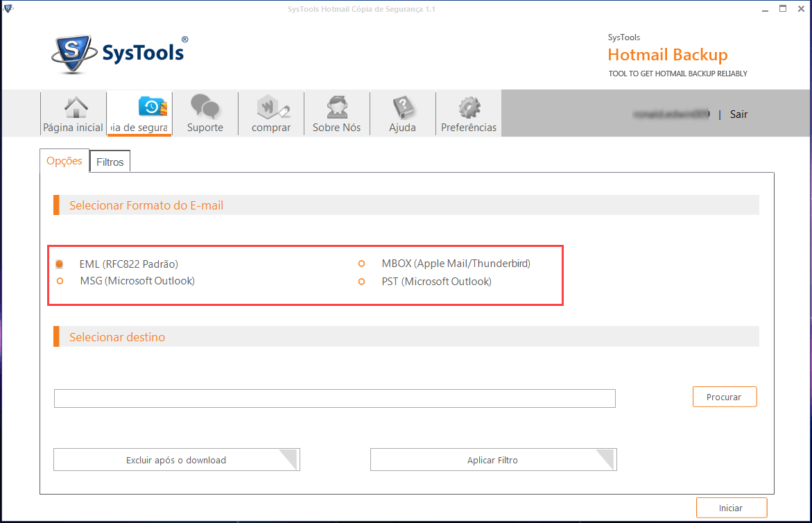812x523 pixels.
Task: Minimize the SysTools window
Action: 765,9
